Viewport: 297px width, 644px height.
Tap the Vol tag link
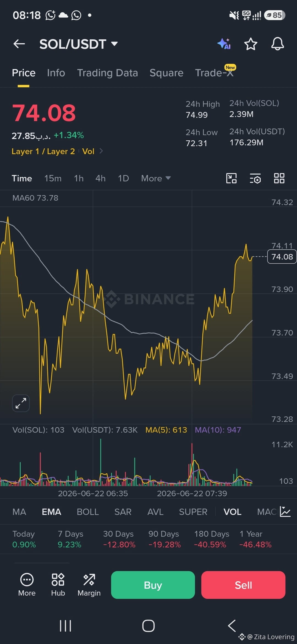coord(88,151)
